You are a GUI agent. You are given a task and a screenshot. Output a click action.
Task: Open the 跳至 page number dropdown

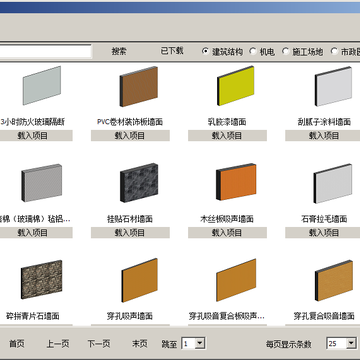click(x=200, y=343)
